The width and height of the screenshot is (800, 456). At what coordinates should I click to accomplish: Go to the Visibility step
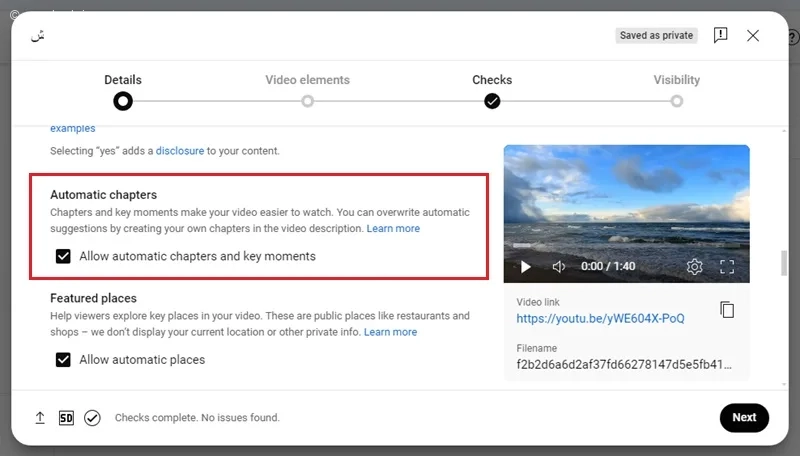coord(677,80)
